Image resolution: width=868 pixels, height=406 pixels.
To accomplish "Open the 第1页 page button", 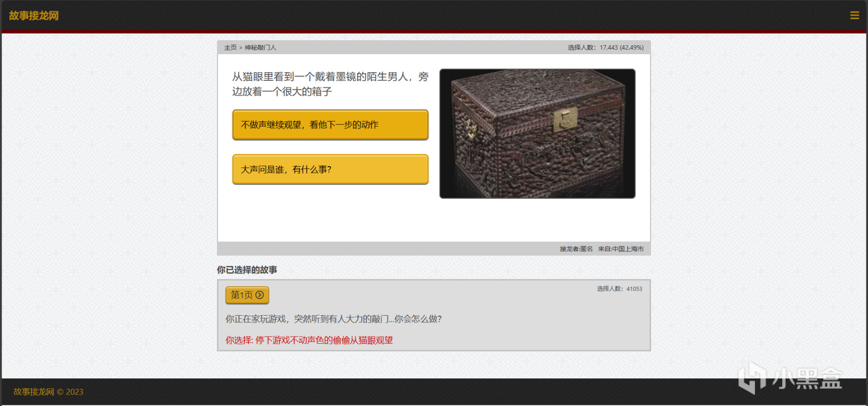I will pyautogui.click(x=247, y=295).
